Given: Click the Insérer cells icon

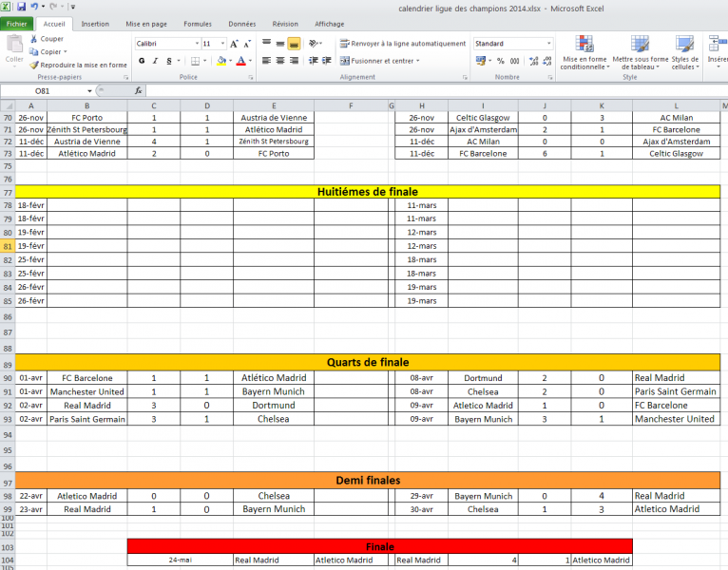Looking at the screenshot, I should tap(718, 44).
